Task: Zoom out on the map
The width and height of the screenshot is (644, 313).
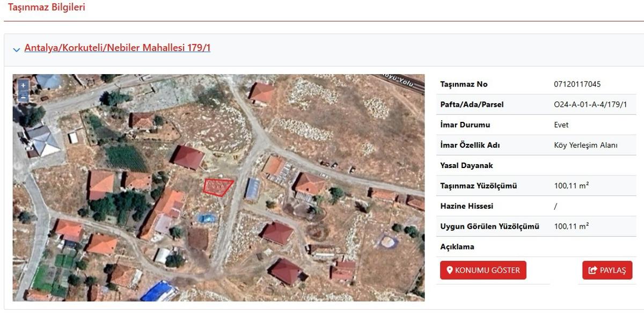Action: [23, 97]
